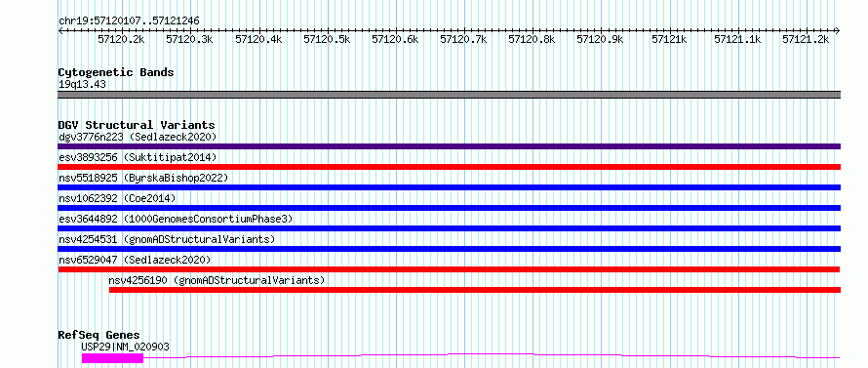This screenshot has width=868, height=368.
Task: Click the 57120.2k ruler tick label
Action: coord(121,39)
